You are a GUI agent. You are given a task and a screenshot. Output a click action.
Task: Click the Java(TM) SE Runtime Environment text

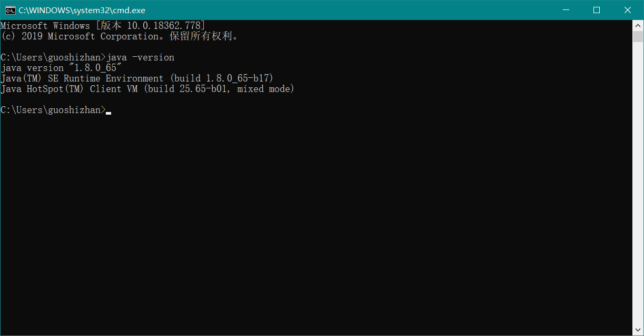pyautogui.click(x=82, y=78)
